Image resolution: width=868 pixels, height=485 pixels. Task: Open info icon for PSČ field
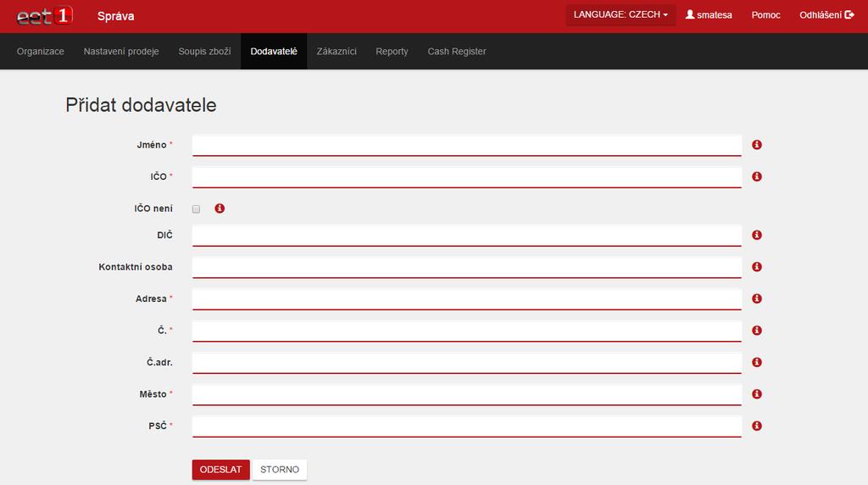coord(757,426)
